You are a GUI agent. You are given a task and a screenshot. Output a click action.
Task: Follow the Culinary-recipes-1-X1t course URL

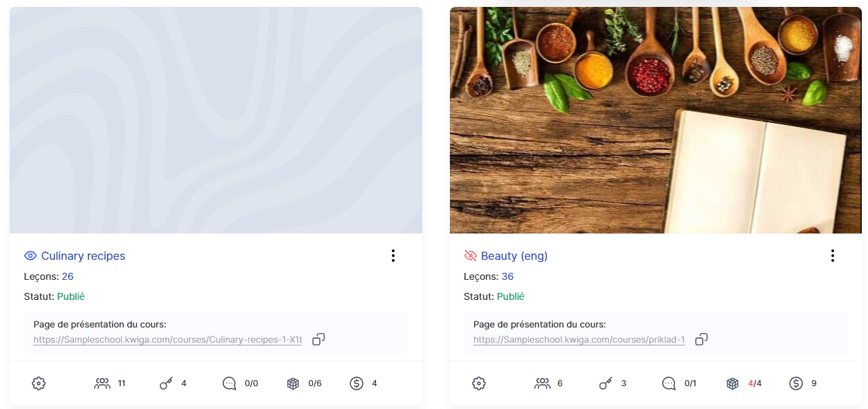point(168,340)
